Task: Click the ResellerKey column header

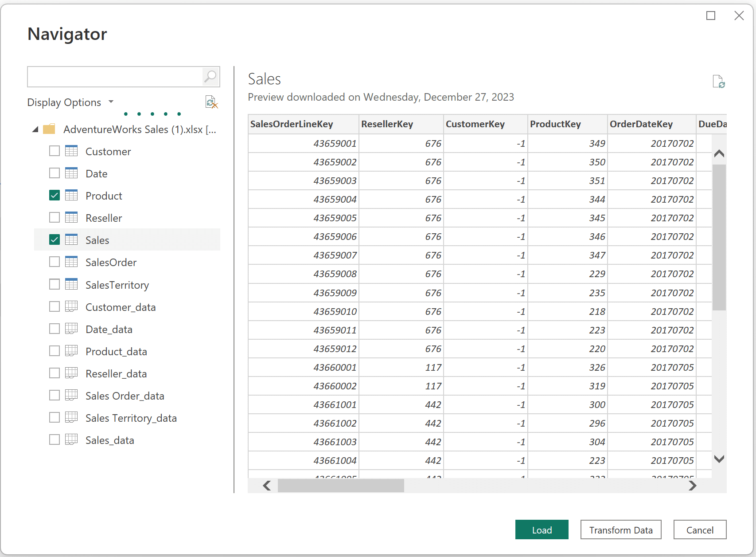Action: click(x=401, y=124)
